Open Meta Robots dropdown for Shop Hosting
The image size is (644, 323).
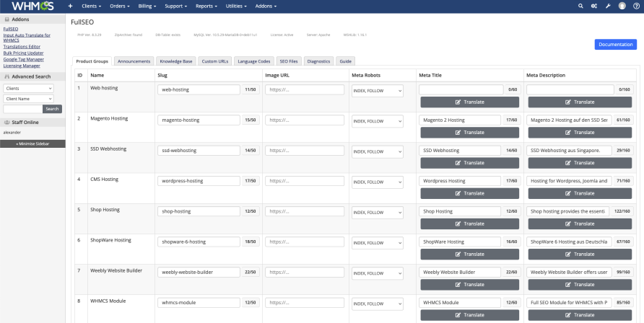[377, 212]
